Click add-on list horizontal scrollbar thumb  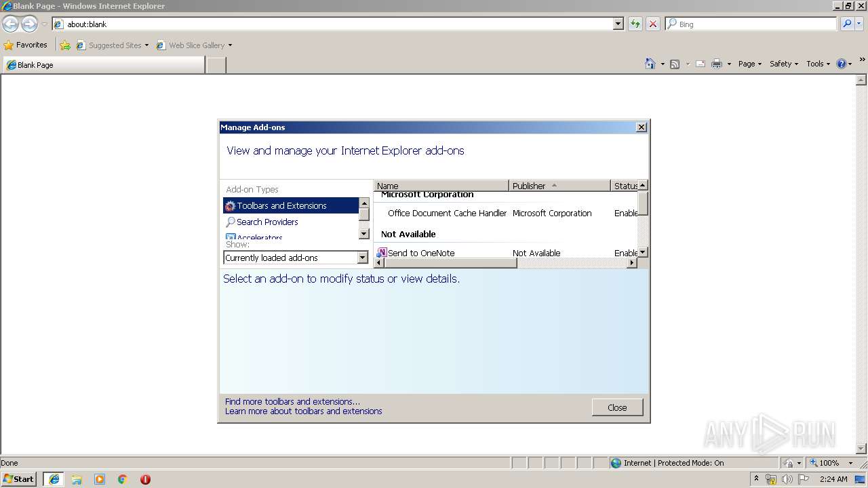[x=451, y=263]
